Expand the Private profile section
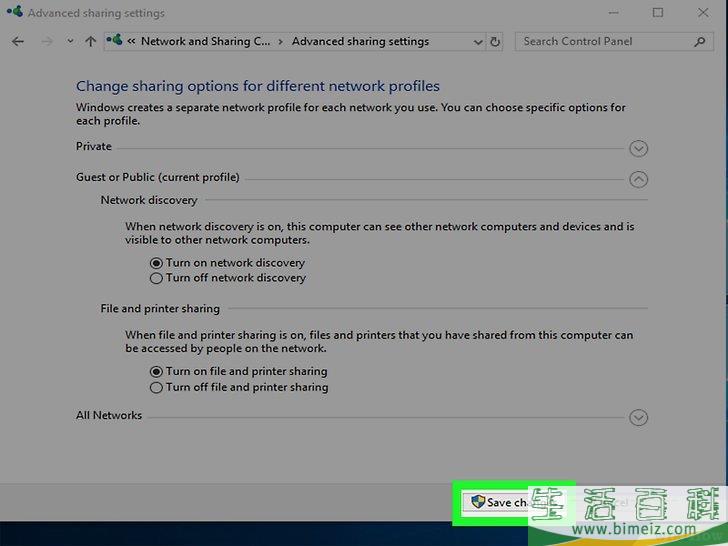 tap(639, 149)
